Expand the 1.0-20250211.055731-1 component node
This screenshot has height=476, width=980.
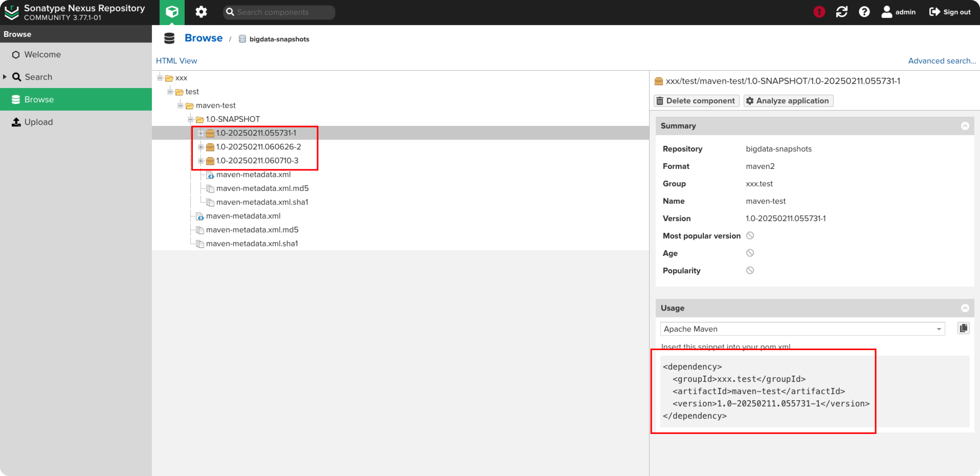201,133
